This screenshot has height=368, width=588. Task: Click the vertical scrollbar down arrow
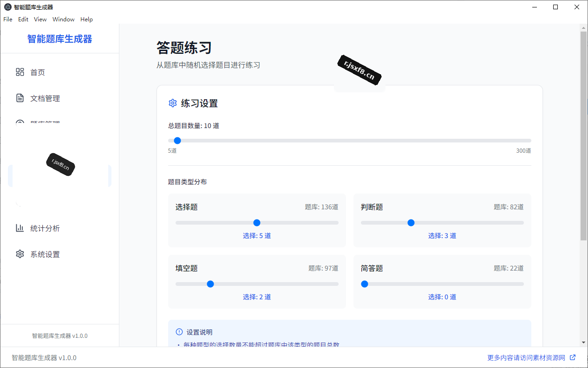[584, 342]
